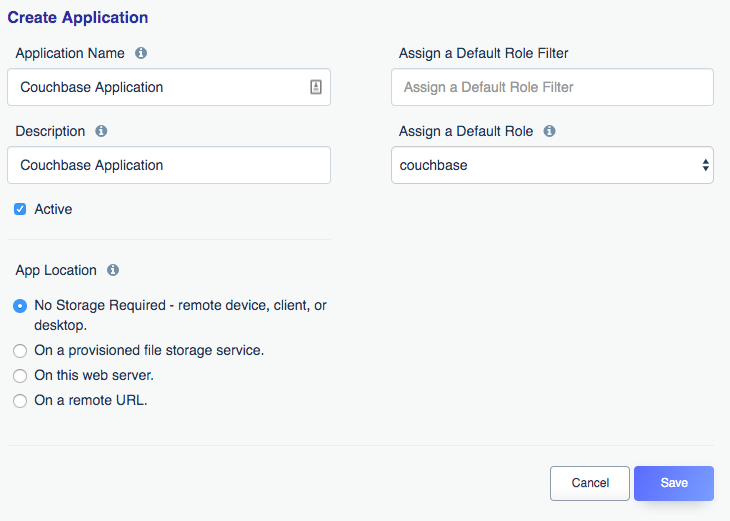This screenshot has height=521, width=730.
Task: Click the App Location label
Action: pyautogui.click(x=56, y=271)
